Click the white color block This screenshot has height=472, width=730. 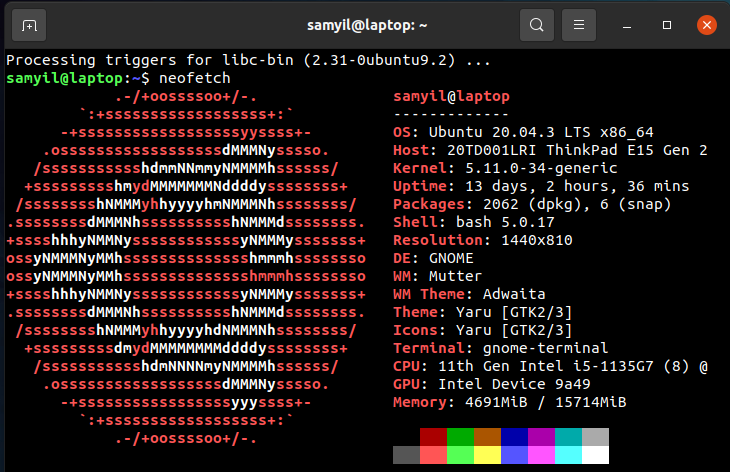click(595, 455)
